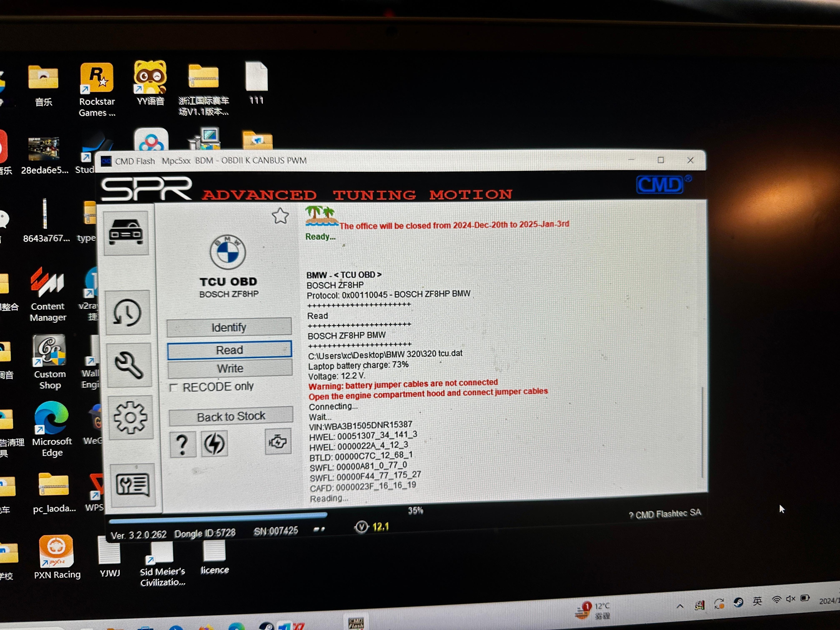
Task: Open the wrench tools icon
Action: 129,365
